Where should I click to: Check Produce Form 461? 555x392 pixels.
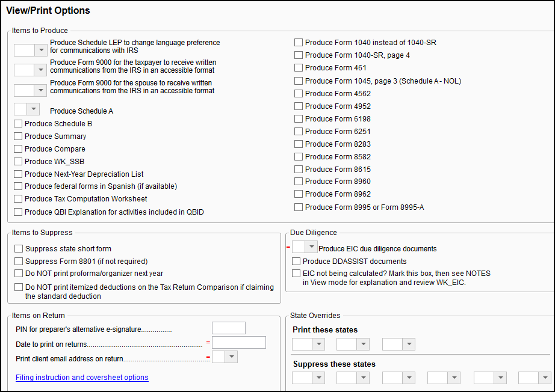click(298, 67)
